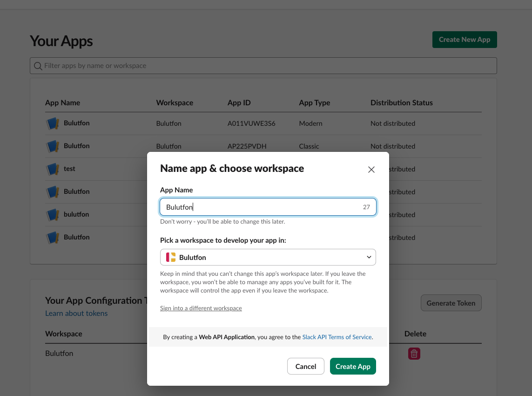Click the dropdown chevron arrow
532x396 pixels.
pyautogui.click(x=369, y=257)
